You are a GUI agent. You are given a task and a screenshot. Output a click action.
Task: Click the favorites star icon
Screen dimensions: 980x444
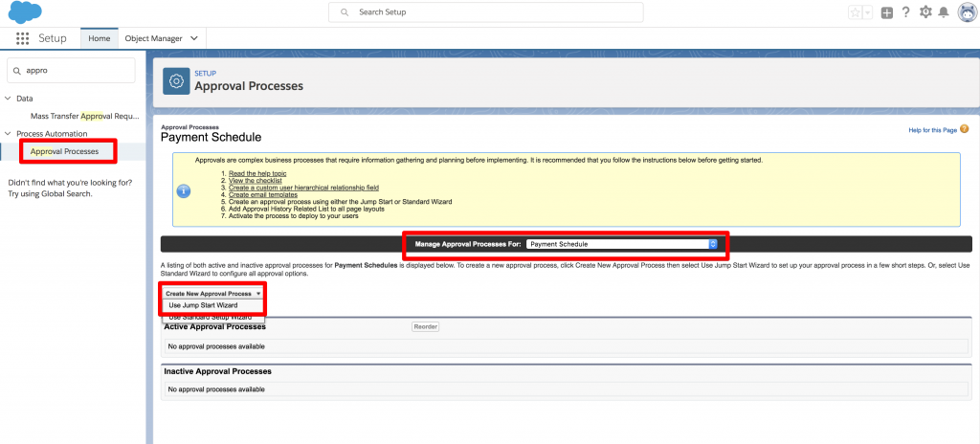click(855, 12)
